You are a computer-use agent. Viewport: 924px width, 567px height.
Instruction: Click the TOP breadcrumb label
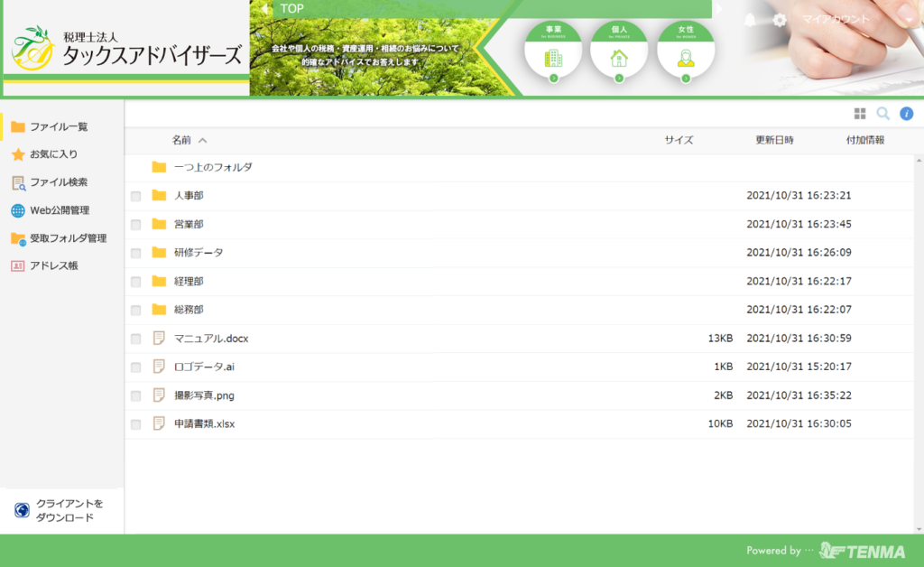click(291, 9)
